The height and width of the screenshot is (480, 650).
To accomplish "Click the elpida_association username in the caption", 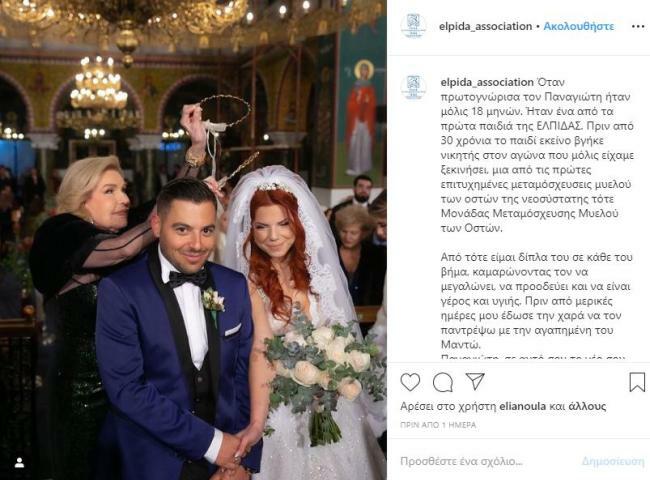I will tap(487, 82).
